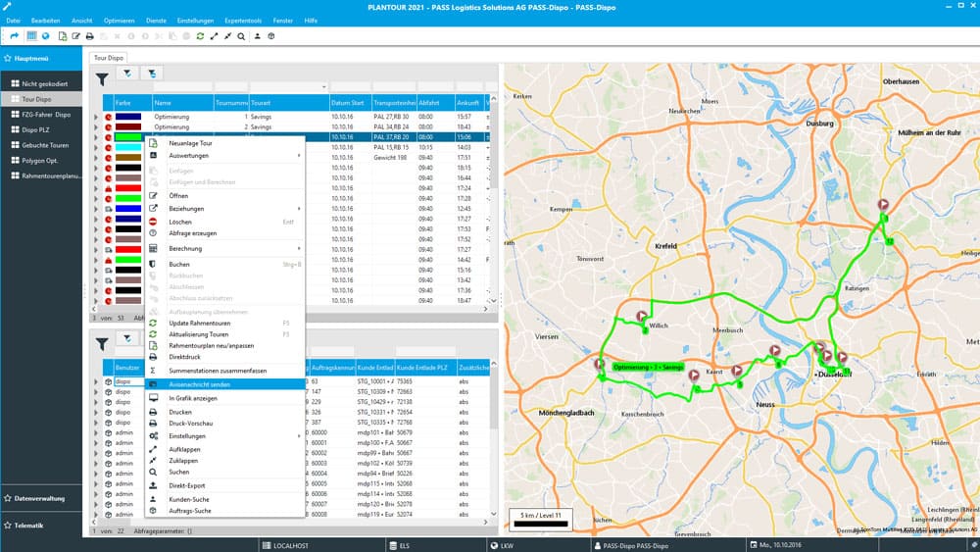Choose In Grafik anzeigen menu entry

coord(225,398)
